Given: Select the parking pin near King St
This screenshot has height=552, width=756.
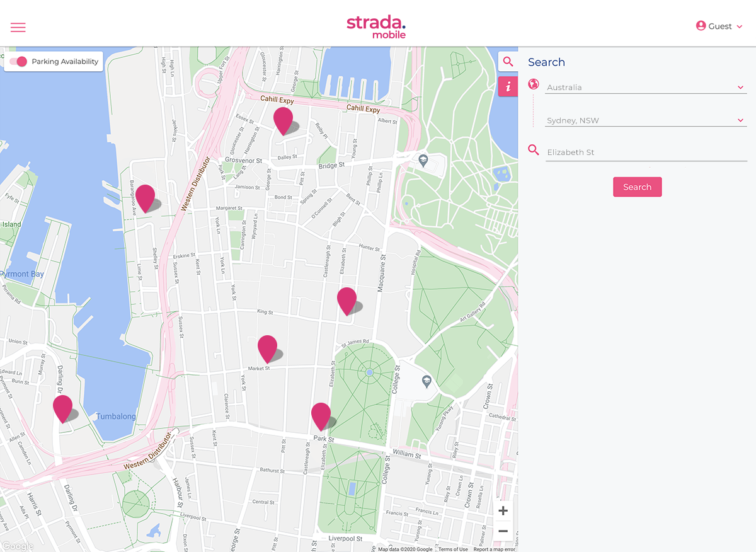Looking at the screenshot, I should click(346, 301).
